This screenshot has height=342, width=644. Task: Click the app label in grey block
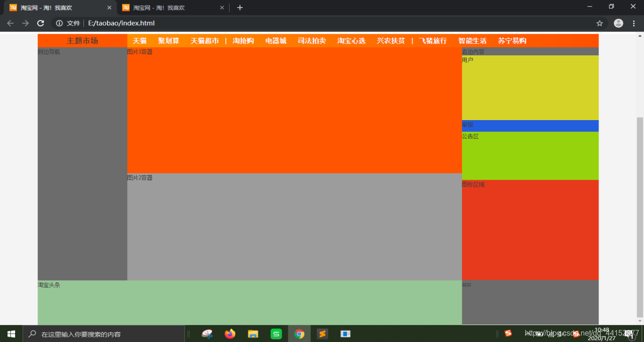pos(467,284)
